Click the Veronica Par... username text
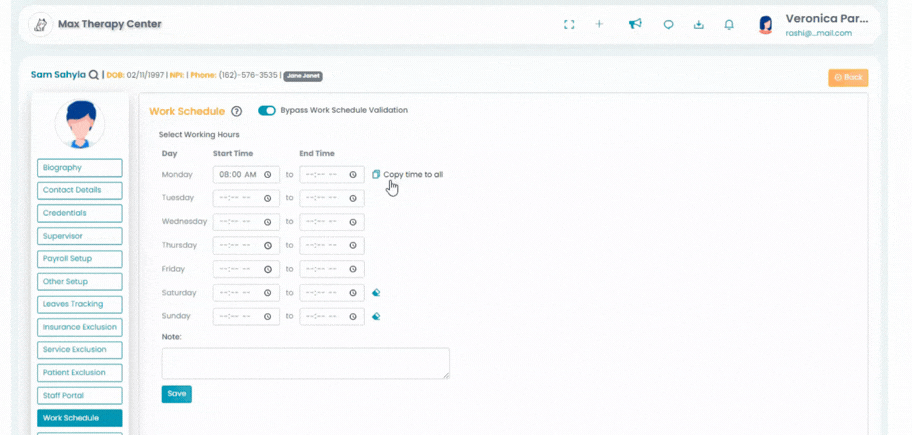This screenshot has width=912, height=435. 826,19
